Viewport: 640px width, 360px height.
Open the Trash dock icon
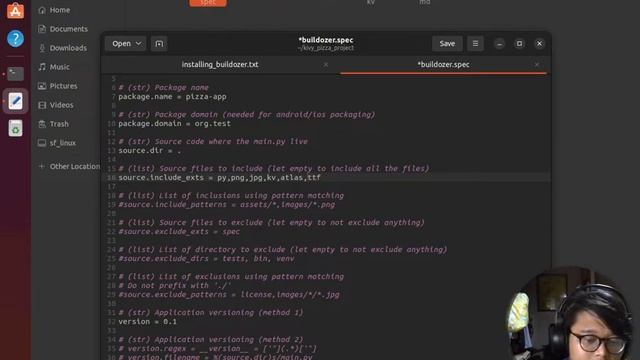(16, 128)
